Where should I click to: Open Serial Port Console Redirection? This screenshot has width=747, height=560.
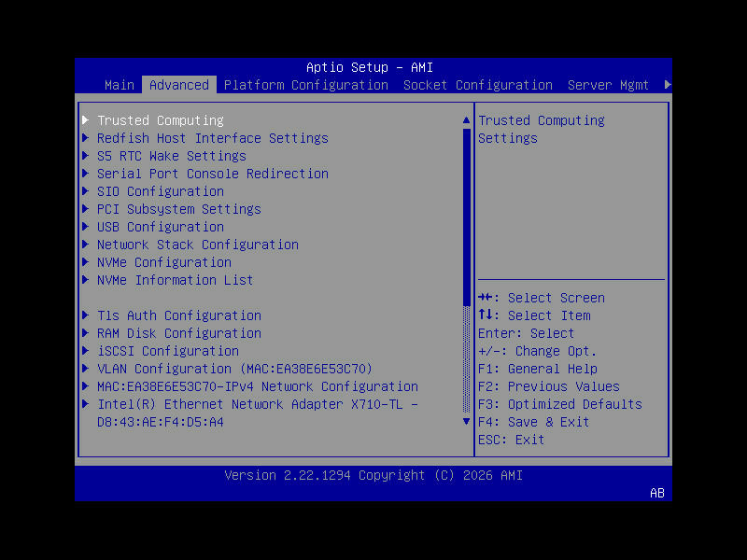coord(213,174)
